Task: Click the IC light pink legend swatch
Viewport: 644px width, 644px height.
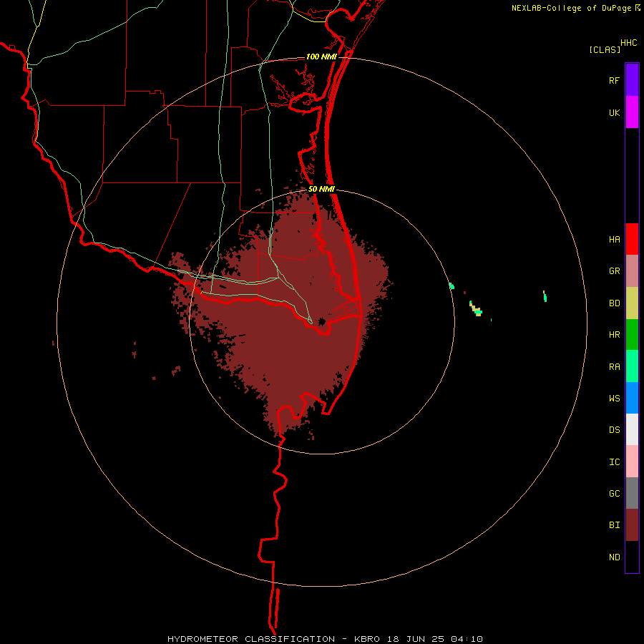Action: (x=632, y=462)
